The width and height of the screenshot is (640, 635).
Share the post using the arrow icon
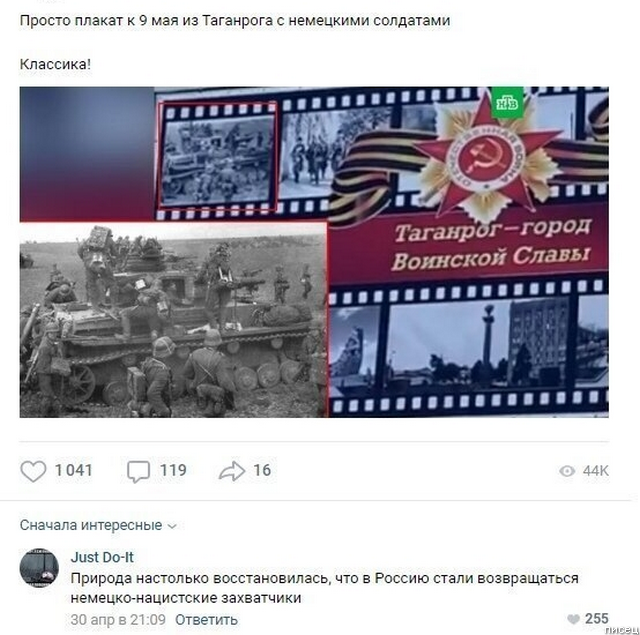(x=232, y=471)
